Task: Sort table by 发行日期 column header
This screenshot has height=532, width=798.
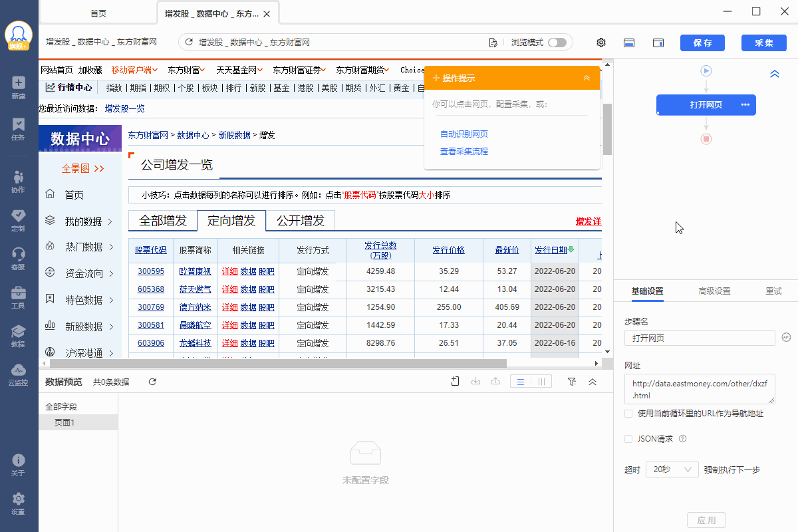Action: click(x=551, y=250)
